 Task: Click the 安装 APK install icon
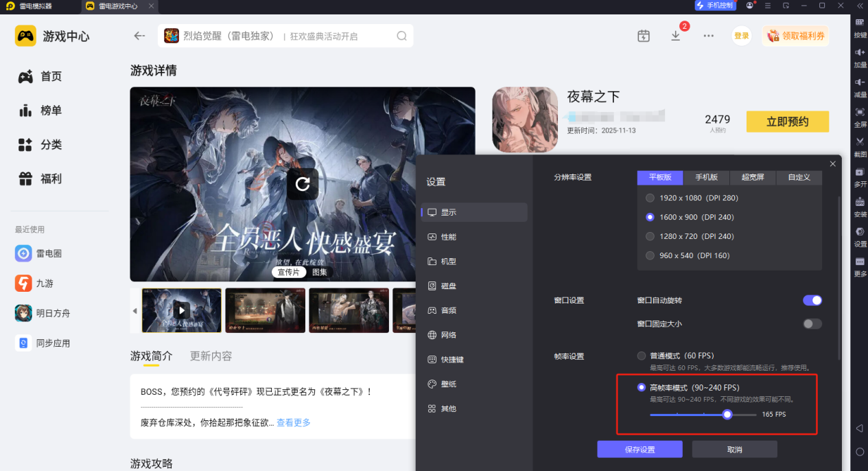point(860,206)
